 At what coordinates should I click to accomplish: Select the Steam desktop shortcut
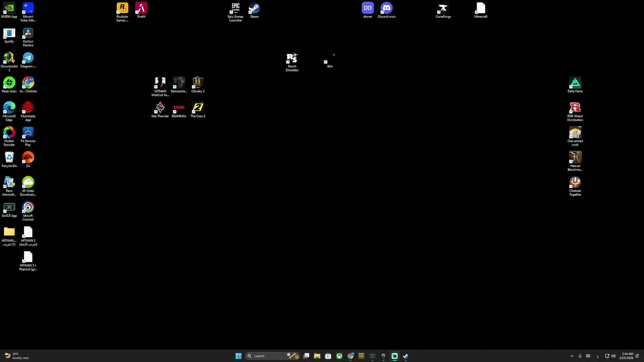click(254, 11)
